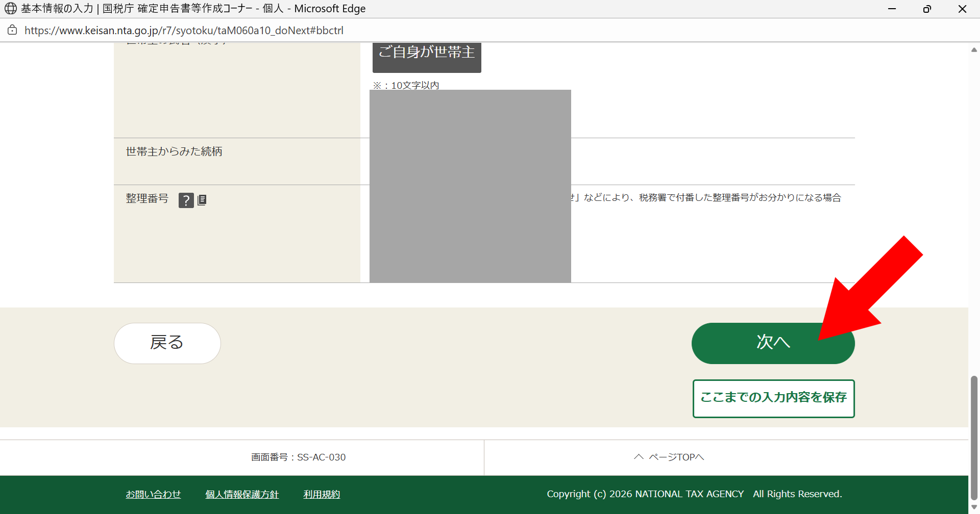Go back with the 戻る button
This screenshot has height=514, width=980.
pos(167,343)
